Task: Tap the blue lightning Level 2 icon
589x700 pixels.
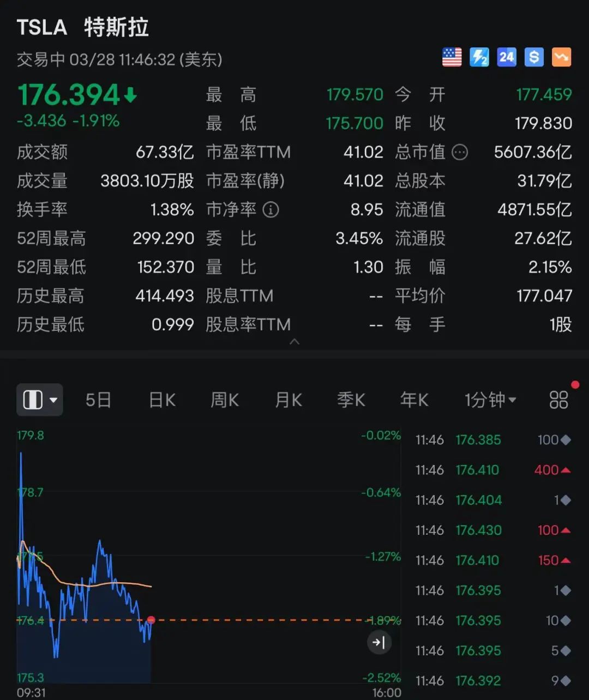Action: 479,57
